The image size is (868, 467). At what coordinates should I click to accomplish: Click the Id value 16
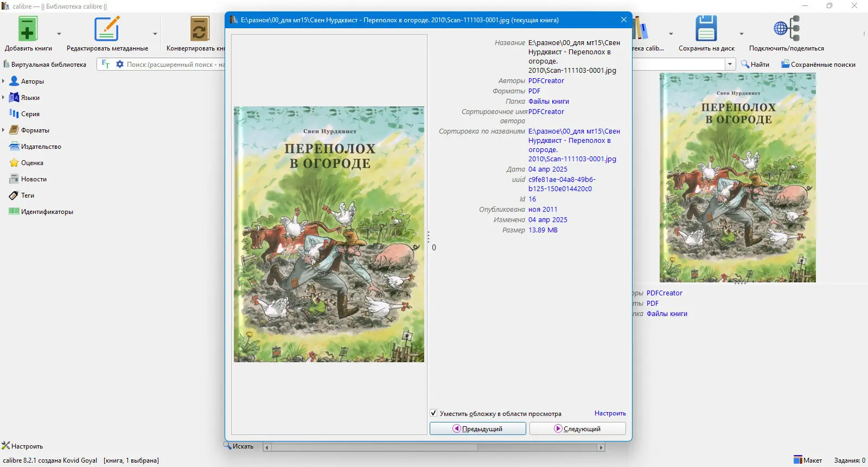532,199
